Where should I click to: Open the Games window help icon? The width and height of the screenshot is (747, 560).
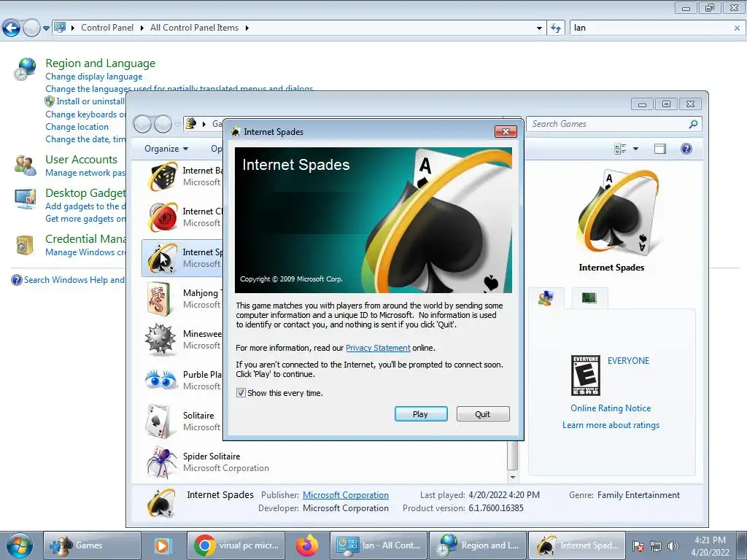coord(686,149)
